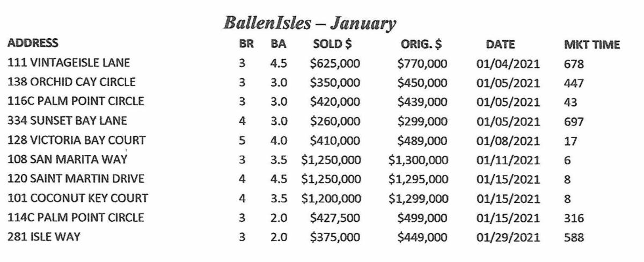Image resolution: width=644 pixels, height=262 pixels.
Task: Click the 697 market time value
Action: (574, 122)
